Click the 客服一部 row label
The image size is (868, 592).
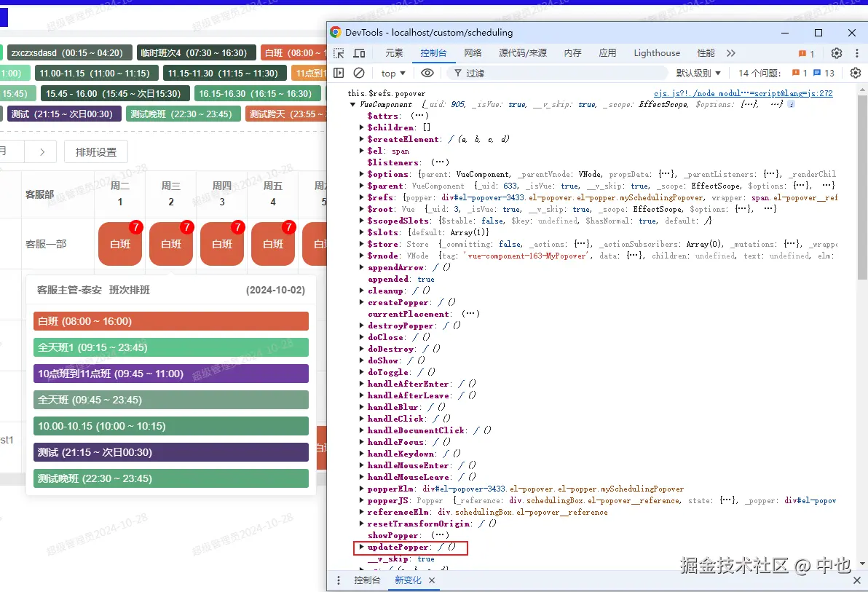point(46,244)
